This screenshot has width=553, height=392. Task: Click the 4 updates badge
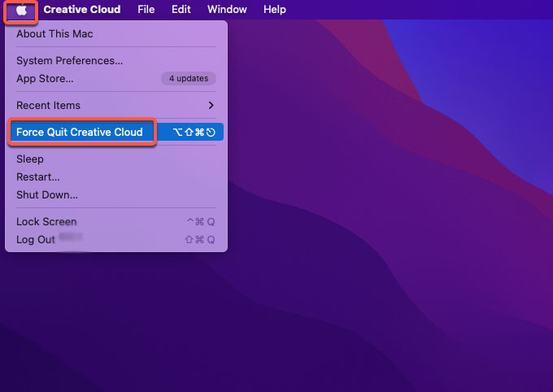pyautogui.click(x=189, y=79)
